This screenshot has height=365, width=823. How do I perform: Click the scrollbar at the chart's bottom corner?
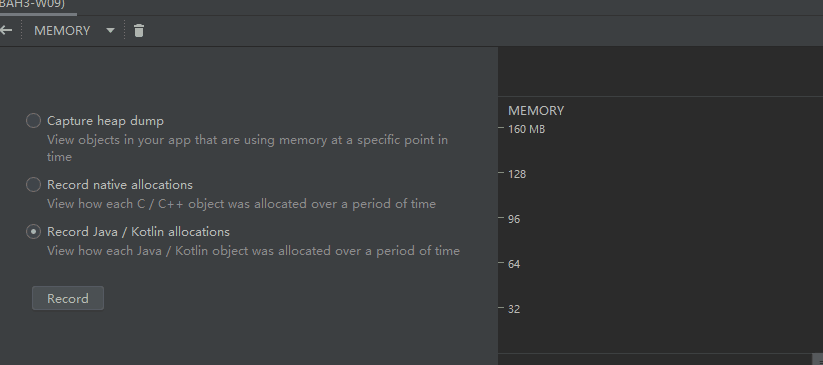point(817,359)
